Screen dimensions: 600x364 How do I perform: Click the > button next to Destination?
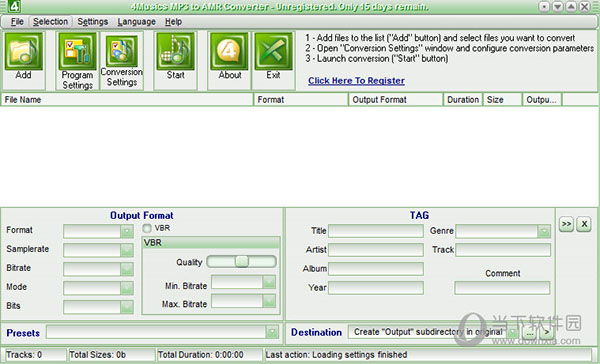546,332
